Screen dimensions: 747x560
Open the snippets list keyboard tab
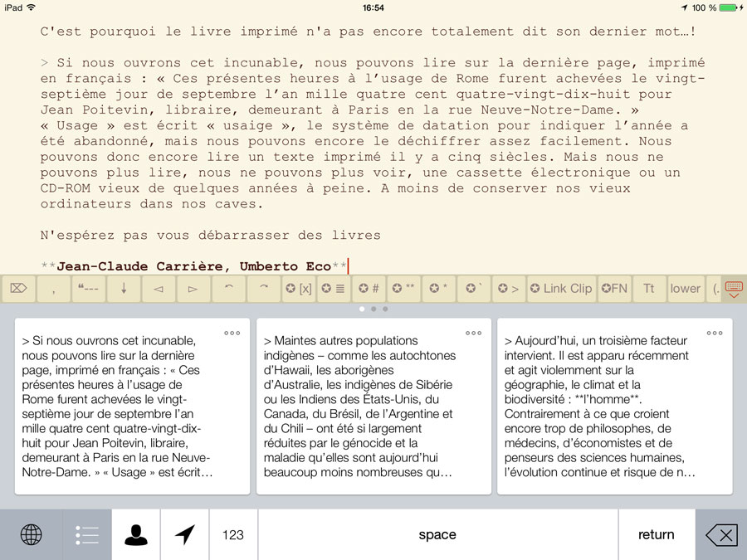(x=87, y=535)
